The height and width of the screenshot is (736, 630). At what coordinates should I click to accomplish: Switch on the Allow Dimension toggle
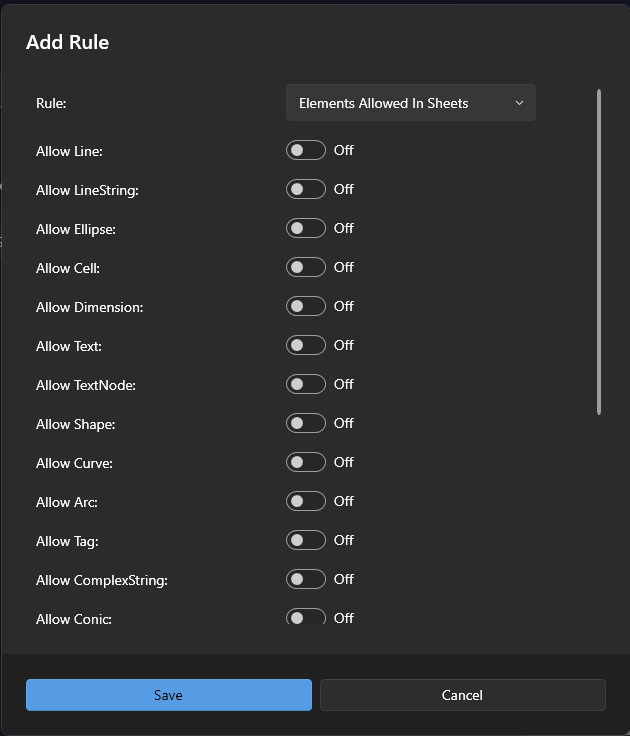306,306
